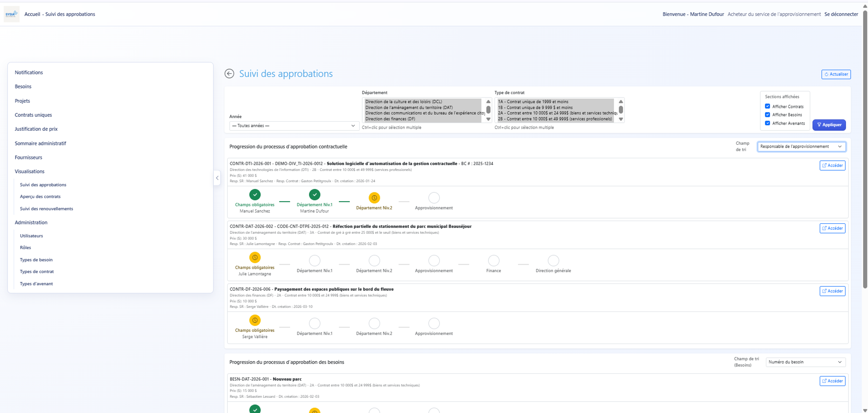Click the page scrollbar down arrow
The height and width of the screenshot is (413, 868).
coord(865,410)
